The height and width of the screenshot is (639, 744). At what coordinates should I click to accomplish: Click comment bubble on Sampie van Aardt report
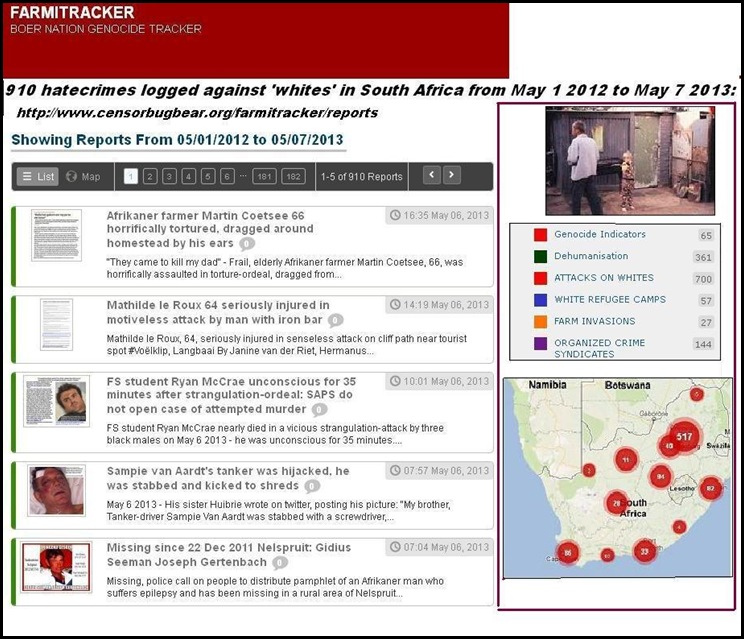(312, 486)
